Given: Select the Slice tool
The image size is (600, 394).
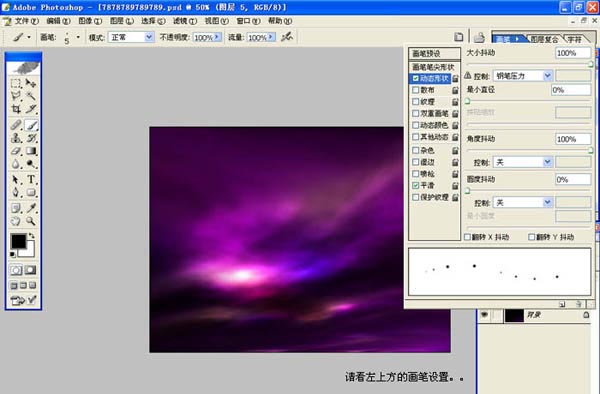Looking at the screenshot, I should click(x=31, y=109).
